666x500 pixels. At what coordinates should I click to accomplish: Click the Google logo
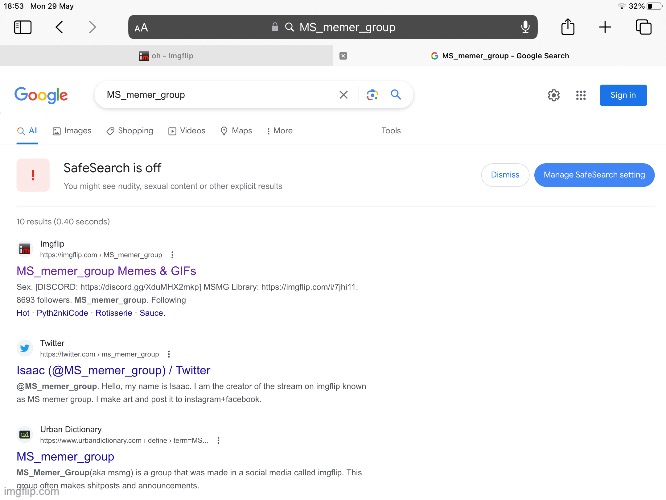pyautogui.click(x=41, y=95)
